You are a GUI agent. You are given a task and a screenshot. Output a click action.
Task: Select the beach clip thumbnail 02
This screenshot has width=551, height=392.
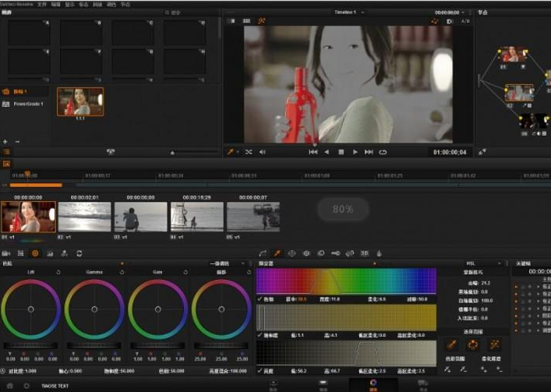84,217
